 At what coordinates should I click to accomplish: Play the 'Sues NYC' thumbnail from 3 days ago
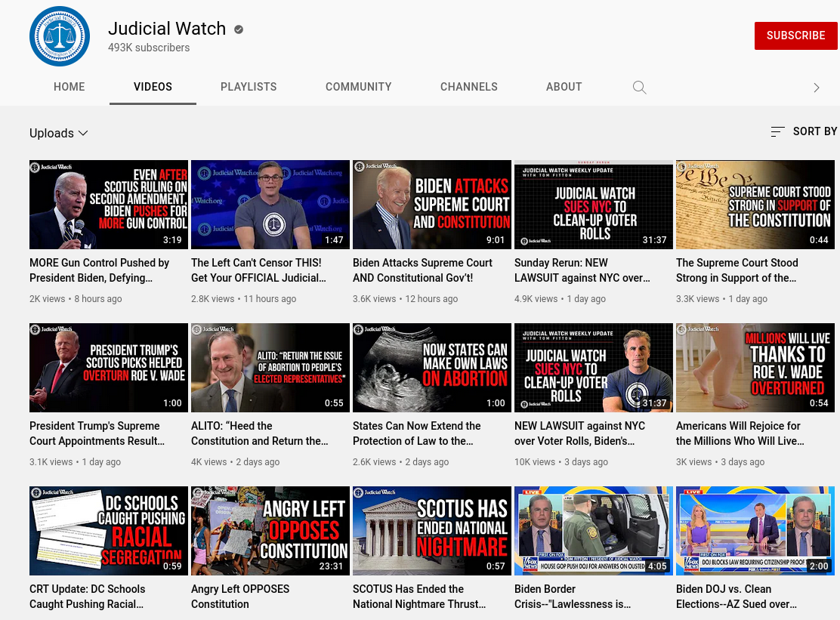pyautogui.click(x=594, y=368)
